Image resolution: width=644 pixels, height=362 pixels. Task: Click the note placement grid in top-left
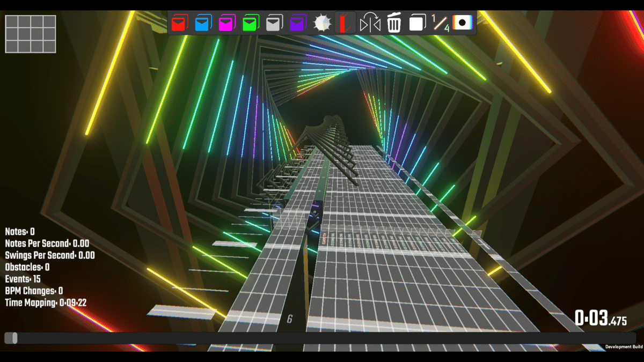tap(31, 34)
